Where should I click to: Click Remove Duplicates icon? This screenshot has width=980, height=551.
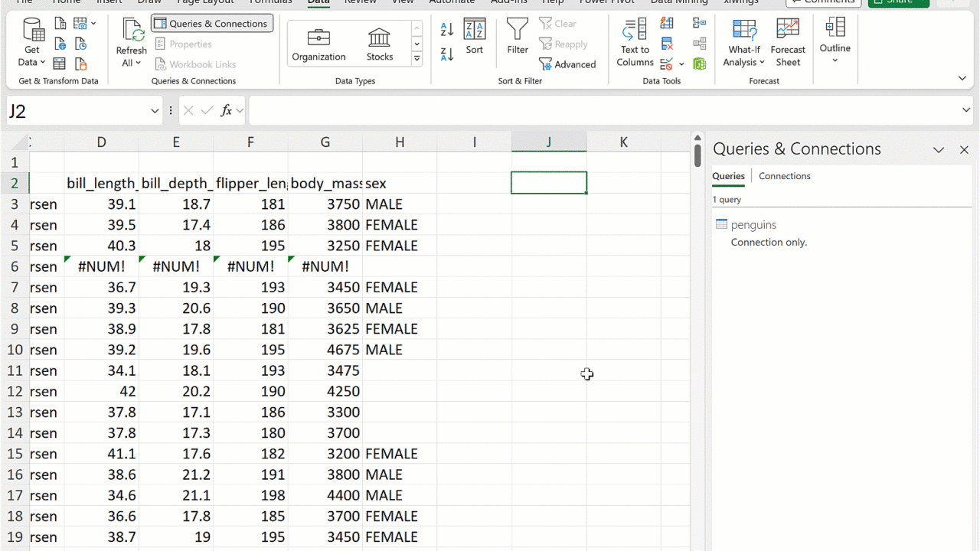[667, 44]
